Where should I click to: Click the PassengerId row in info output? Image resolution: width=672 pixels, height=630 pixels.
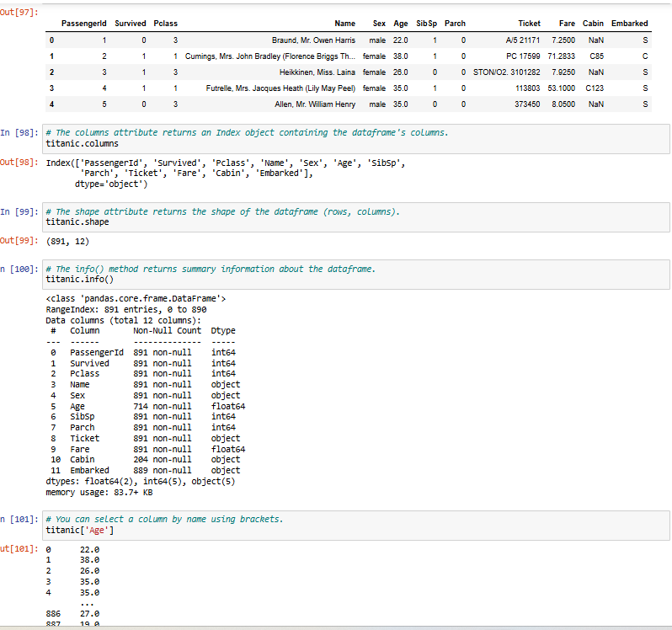click(142, 352)
